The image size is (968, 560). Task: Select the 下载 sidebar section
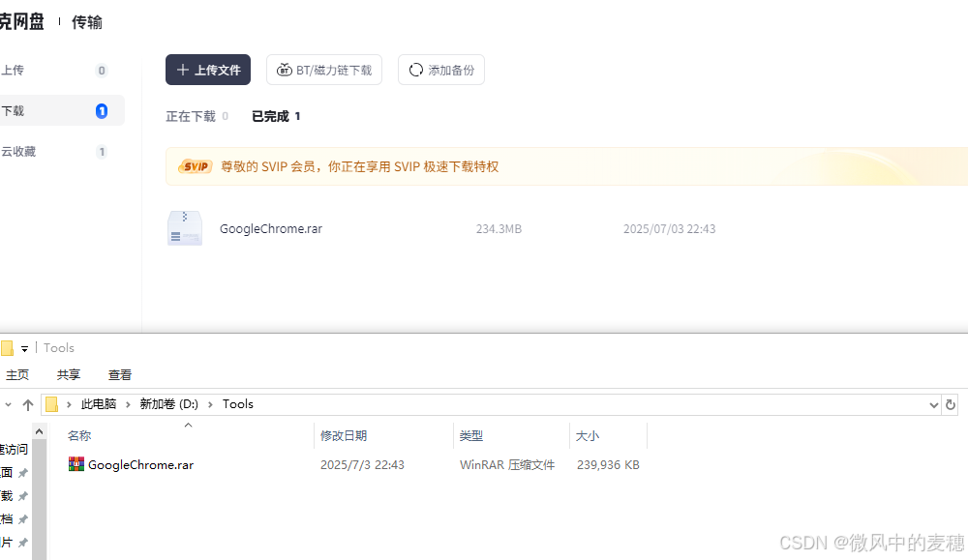point(62,110)
